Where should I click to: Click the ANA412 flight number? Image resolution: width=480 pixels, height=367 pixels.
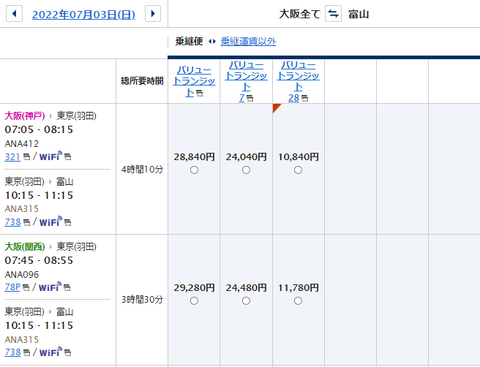[22, 144]
